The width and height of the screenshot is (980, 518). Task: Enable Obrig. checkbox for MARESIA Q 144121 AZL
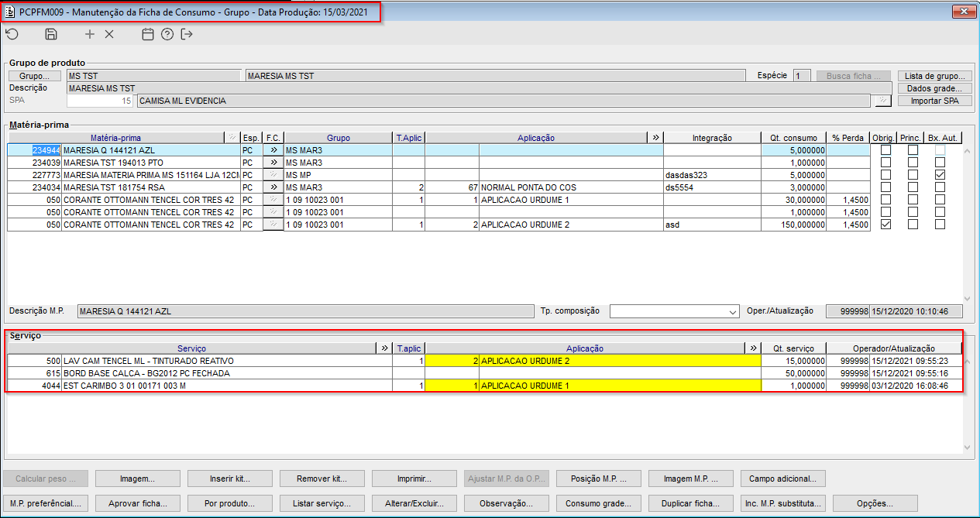[885, 150]
